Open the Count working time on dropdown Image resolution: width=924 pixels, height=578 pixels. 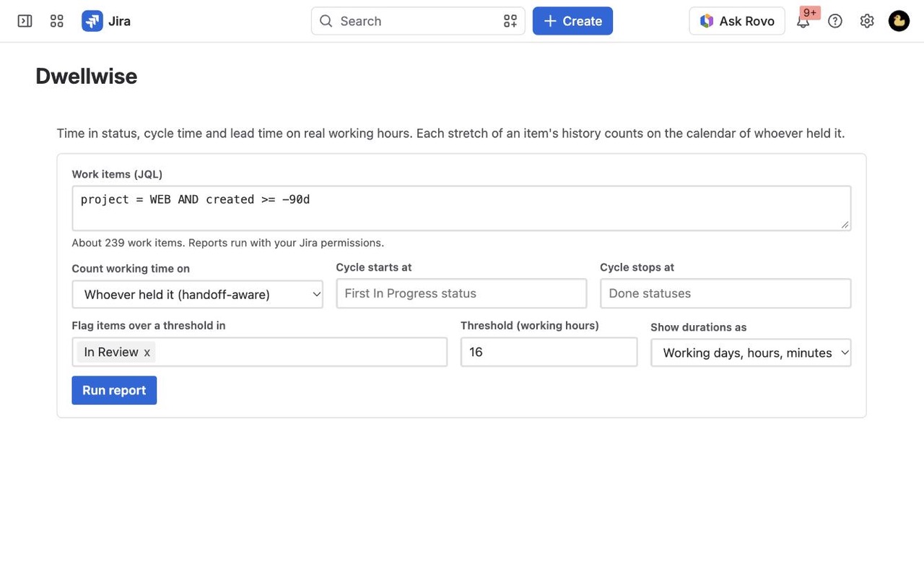(197, 294)
